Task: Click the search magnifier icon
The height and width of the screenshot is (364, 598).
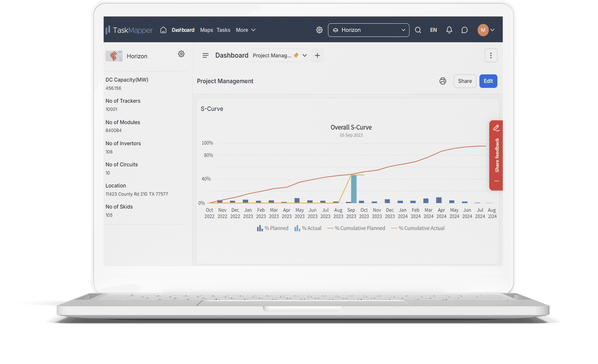Action: [418, 30]
